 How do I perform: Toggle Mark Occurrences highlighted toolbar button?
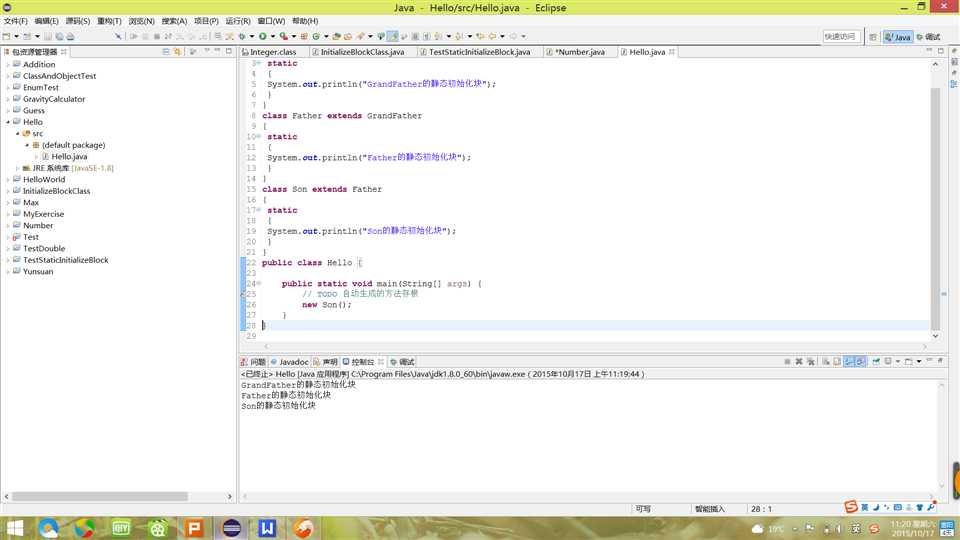[x=392, y=36]
